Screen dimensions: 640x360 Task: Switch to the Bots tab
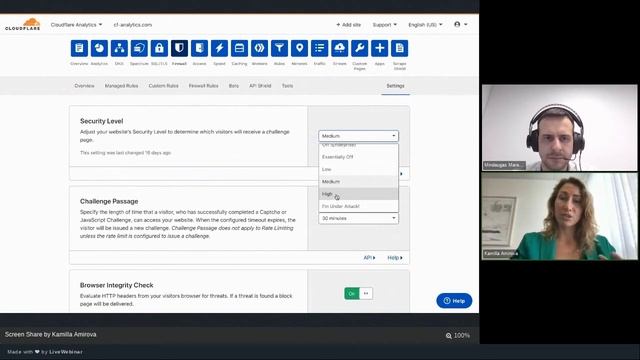[x=233, y=86]
